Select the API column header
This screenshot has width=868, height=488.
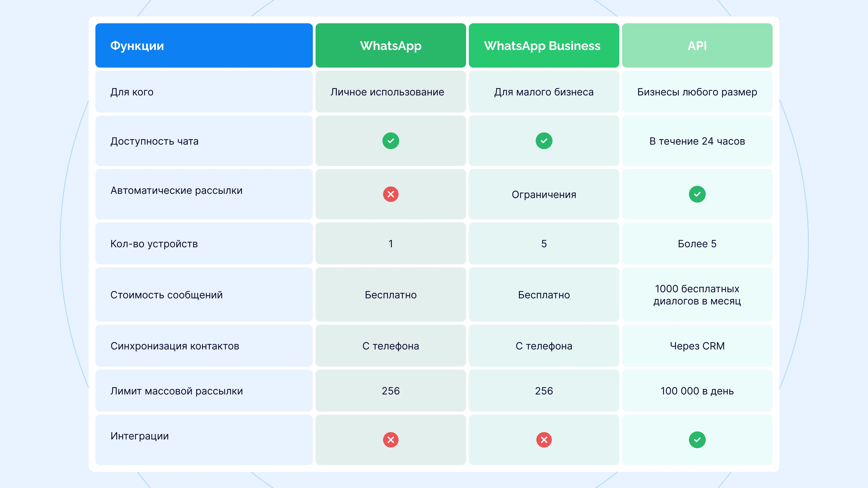(x=697, y=45)
